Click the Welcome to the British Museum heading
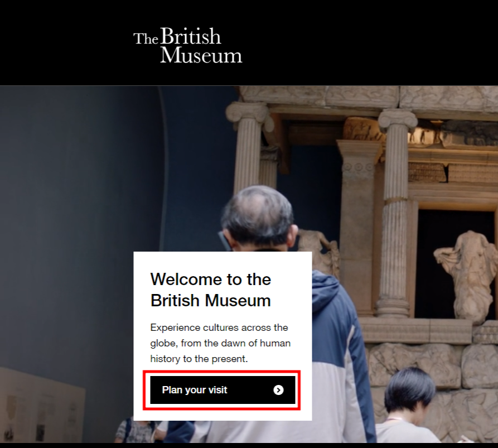 click(211, 290)
